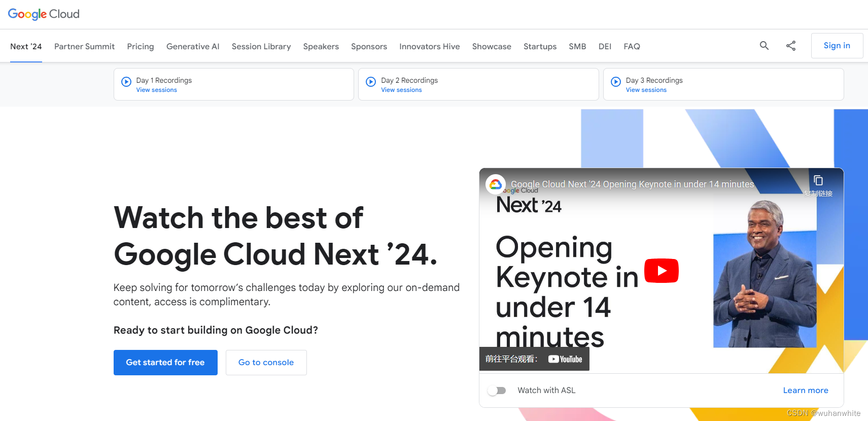Click the 'Watch the best of Google Cloud Next '24.' heading
The height and width of the screenshot is (421, 868).
[x=275, y=236]
